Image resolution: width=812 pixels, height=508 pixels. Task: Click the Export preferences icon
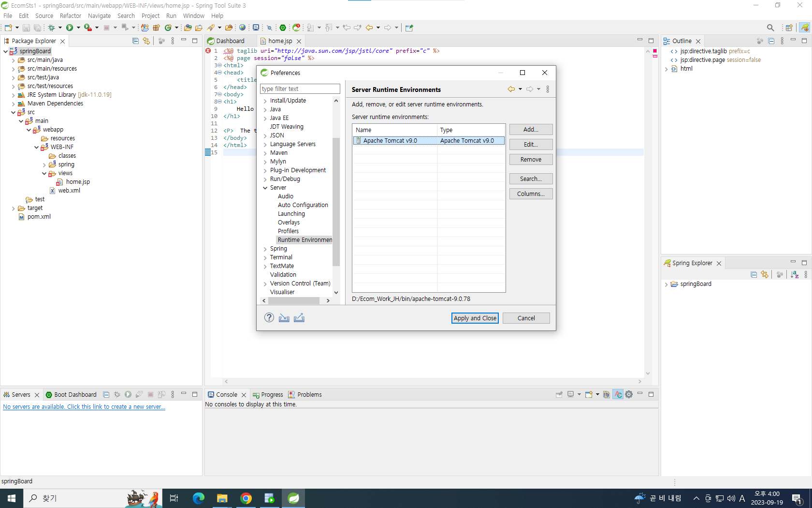[299, 317]
